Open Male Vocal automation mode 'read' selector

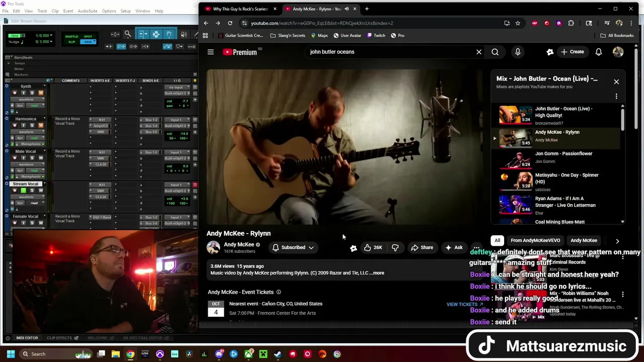pyautogui.click(x=35, y=170)
